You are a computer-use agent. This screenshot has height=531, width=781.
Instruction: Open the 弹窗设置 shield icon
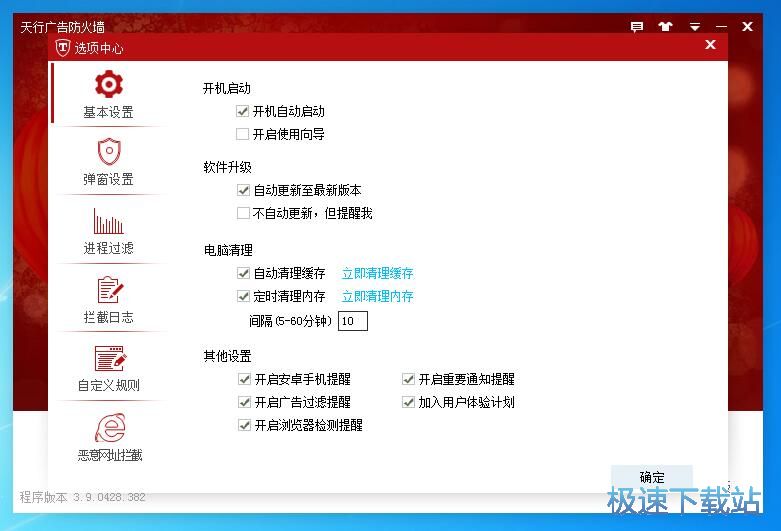(x=109, y=151)
